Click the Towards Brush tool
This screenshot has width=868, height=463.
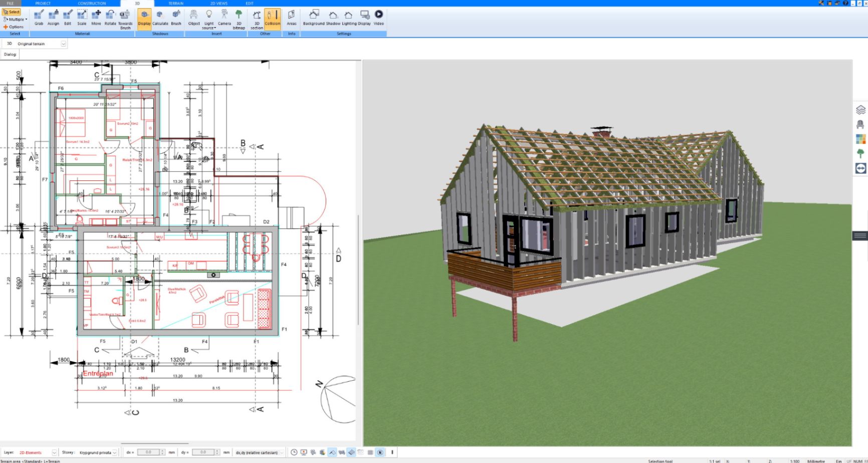(x=125, y=19)
